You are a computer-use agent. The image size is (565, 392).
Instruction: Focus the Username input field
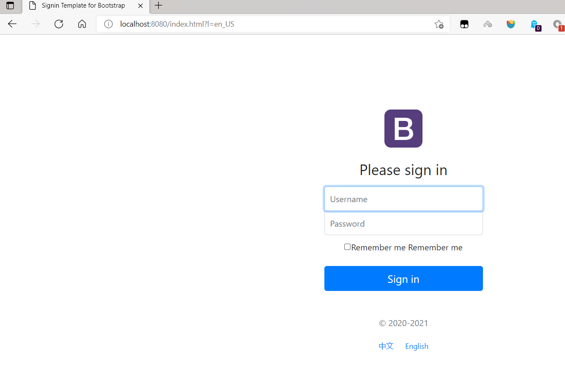[403, 199]
